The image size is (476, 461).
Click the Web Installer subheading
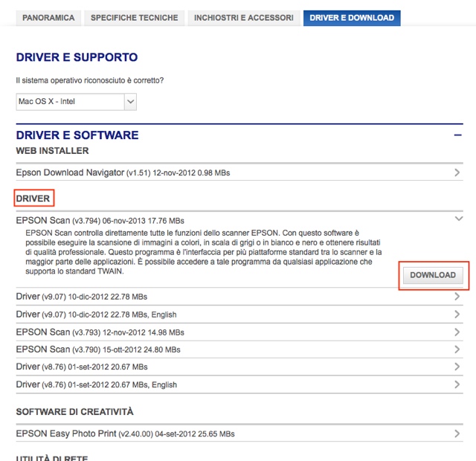coord(52,151)
